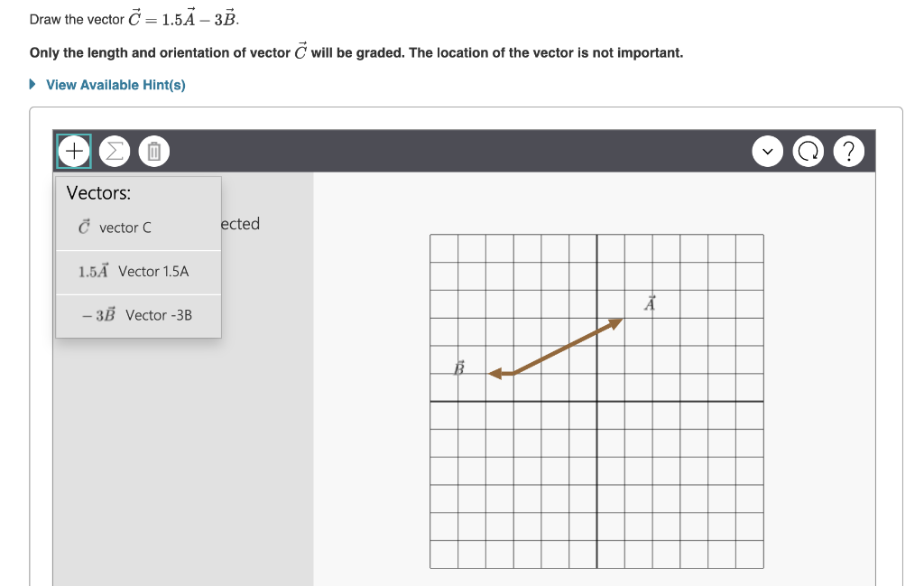Click the trash delete icon
This screenshot has height=586, width=924.
tap(153, 151)
